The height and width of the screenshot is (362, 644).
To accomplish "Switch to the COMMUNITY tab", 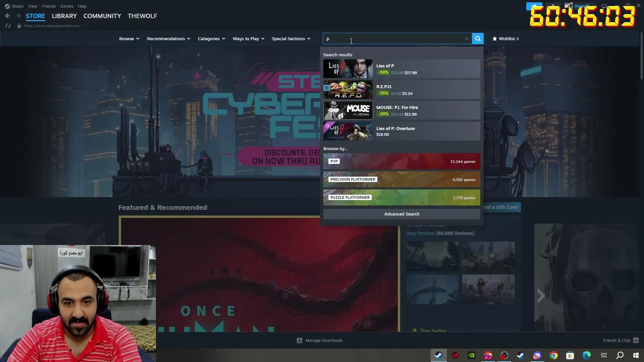I will tap(102, 16).
